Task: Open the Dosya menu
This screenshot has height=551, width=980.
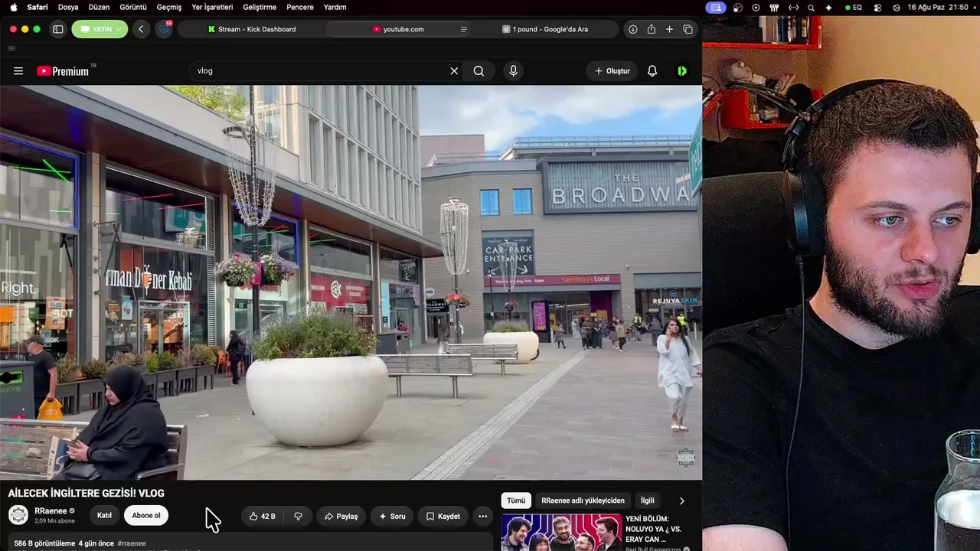Action: 68,7
